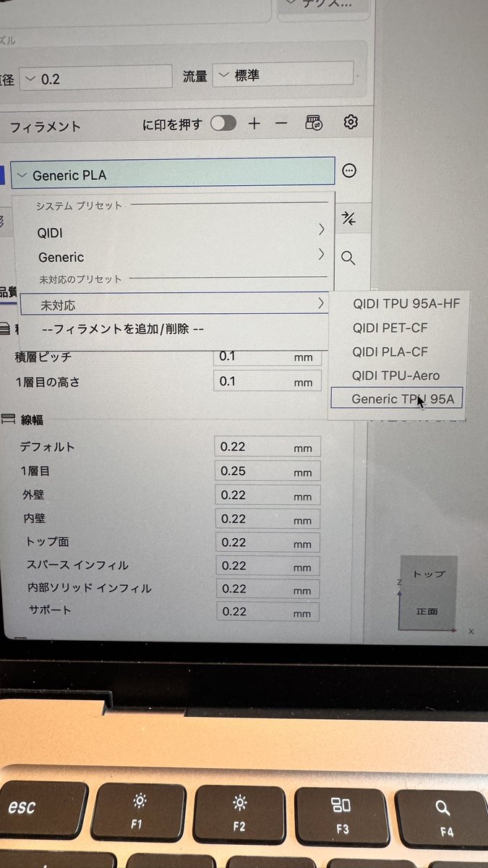The image size is (488, 868).
Task: Open the 未対応 submenu entry
Action: tap(174, 305)
